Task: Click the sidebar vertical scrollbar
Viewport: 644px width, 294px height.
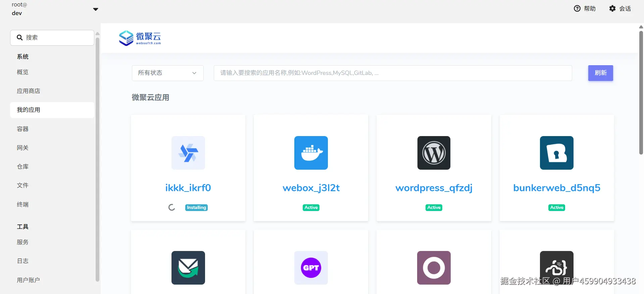Action: pyautogui.click(x=97, y=160)
